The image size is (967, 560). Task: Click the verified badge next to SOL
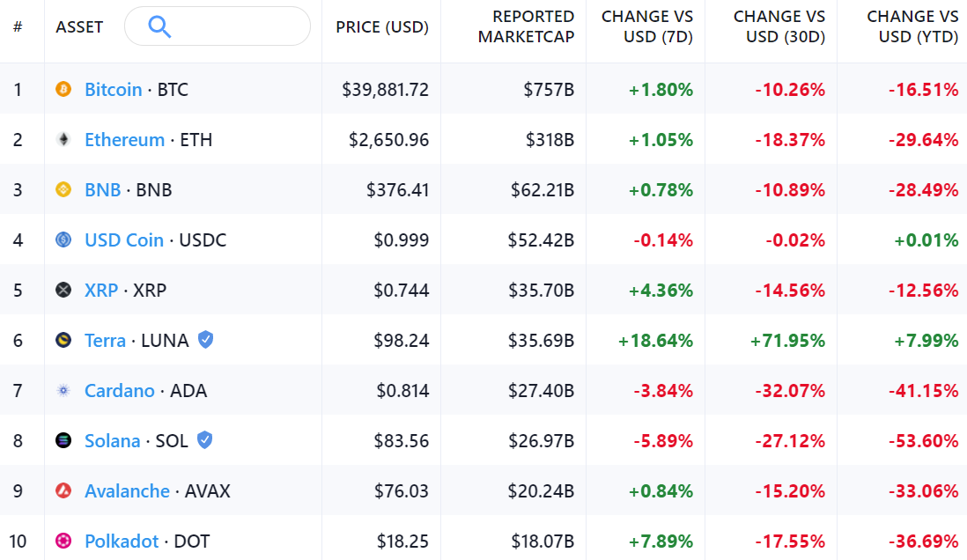tap(204, 439)
